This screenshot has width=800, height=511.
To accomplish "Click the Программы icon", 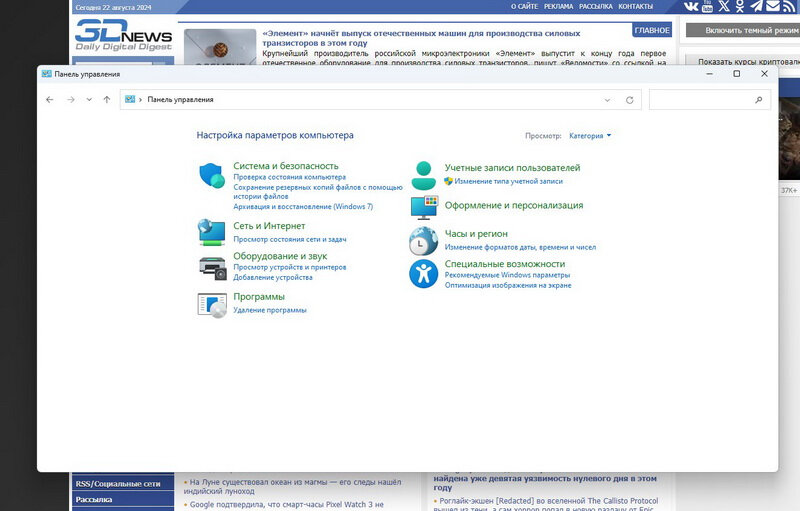I will point(212,305).
